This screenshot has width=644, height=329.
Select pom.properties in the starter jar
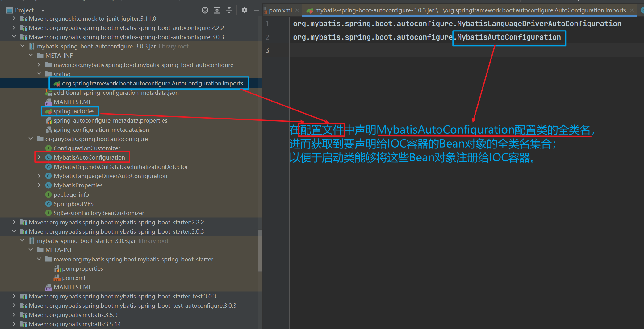[x=82, y=269]
